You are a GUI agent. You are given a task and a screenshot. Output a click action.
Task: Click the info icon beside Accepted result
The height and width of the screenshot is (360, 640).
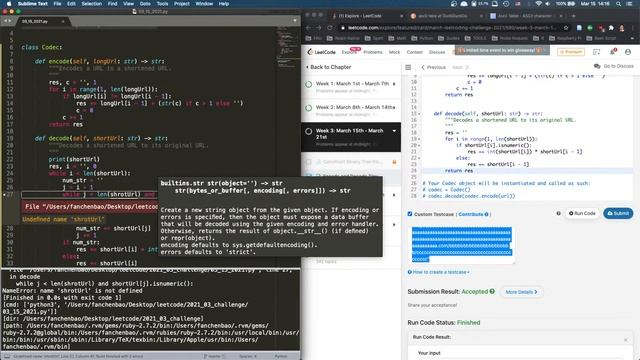point(492,291)
